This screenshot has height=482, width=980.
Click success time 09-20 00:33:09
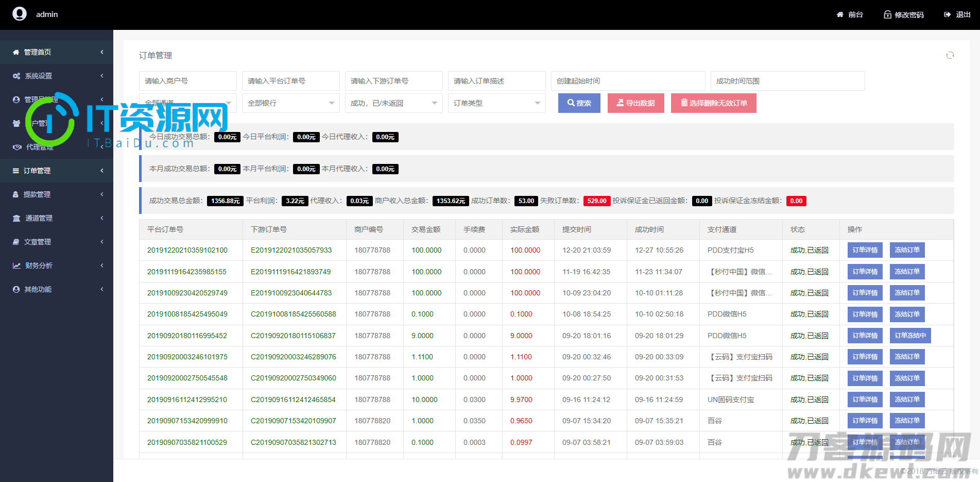coord(659,357)
